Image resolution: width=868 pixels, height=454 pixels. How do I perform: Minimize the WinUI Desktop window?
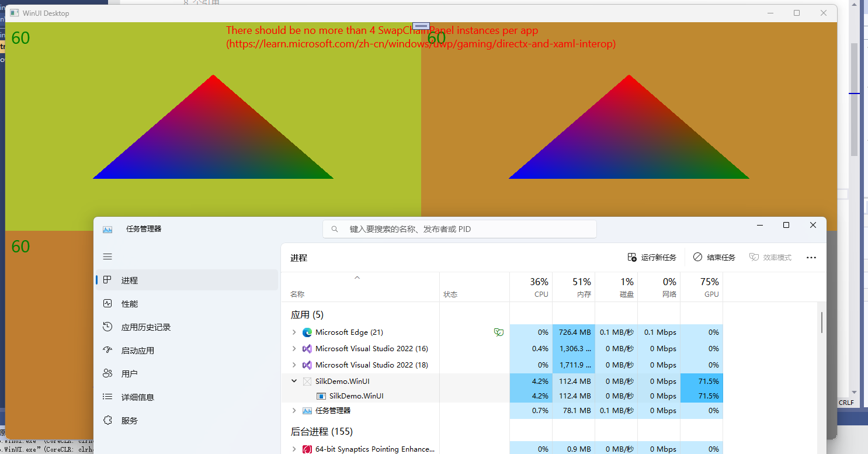pyautogui.click(x=770, y=13)
